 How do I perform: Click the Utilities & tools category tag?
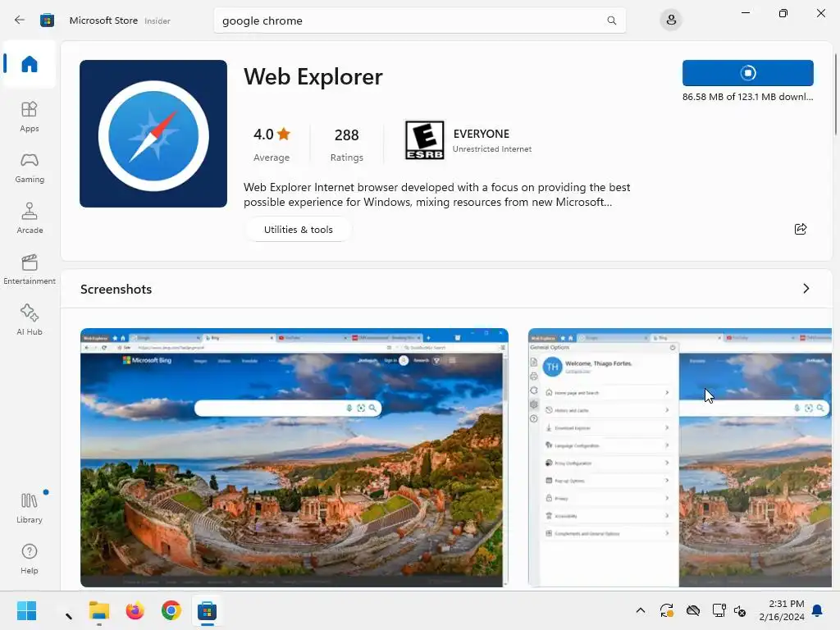tap(299, 230)
